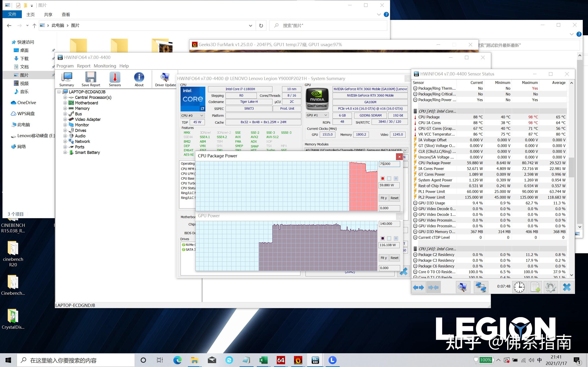This screenshot has width=588, height=367.
Task: Toggle the blue square in CPU Package Power graph
Action: click(396, 179)
